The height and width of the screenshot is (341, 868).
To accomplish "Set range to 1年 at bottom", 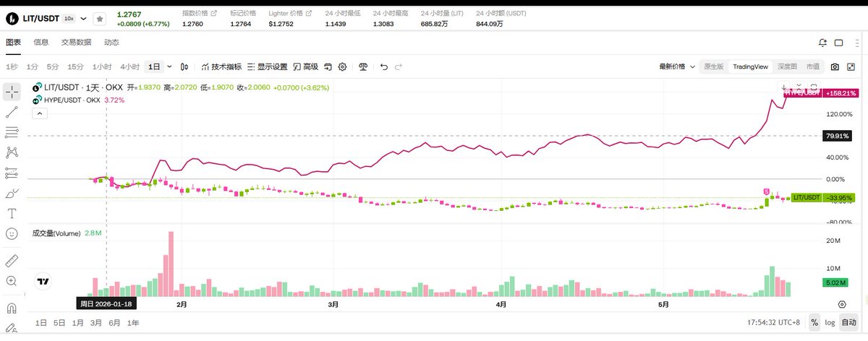I will tap(133, 323).
